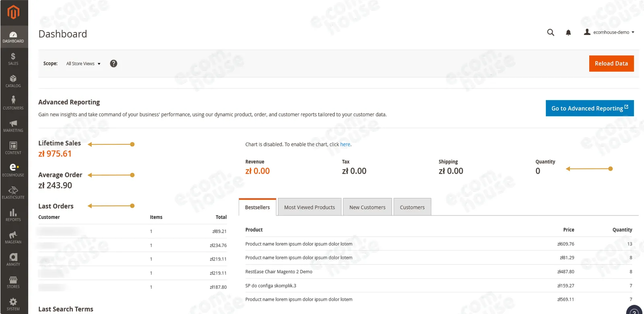Open the System sidebar menu

point(13,304)
